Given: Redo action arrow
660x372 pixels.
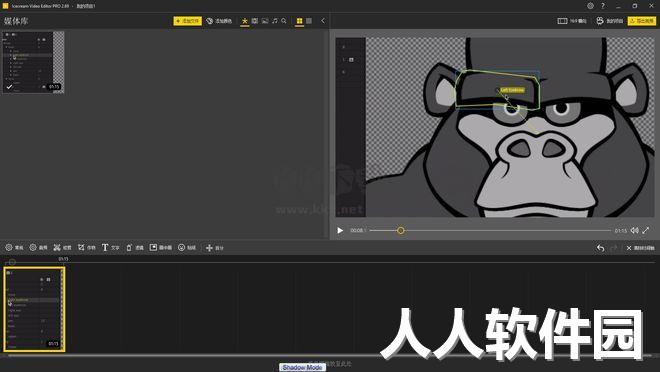Looking at the screenshot, I should click(x=614, y=248).
